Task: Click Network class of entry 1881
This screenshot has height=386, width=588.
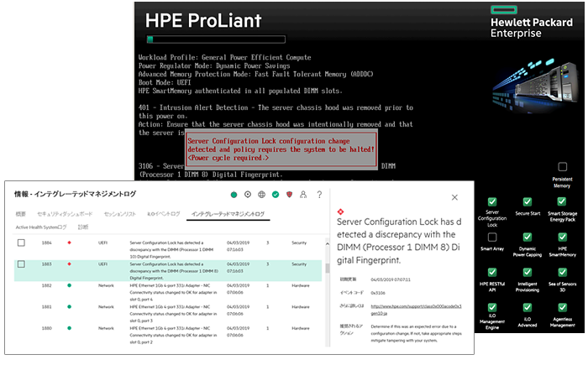Action: (x=106, y=307)
